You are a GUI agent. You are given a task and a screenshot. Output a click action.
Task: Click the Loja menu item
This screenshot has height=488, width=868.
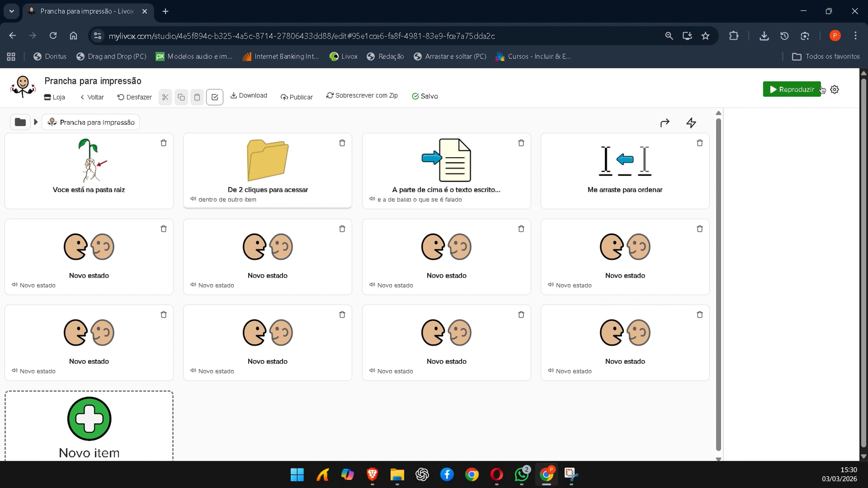(x=55, y=97)
